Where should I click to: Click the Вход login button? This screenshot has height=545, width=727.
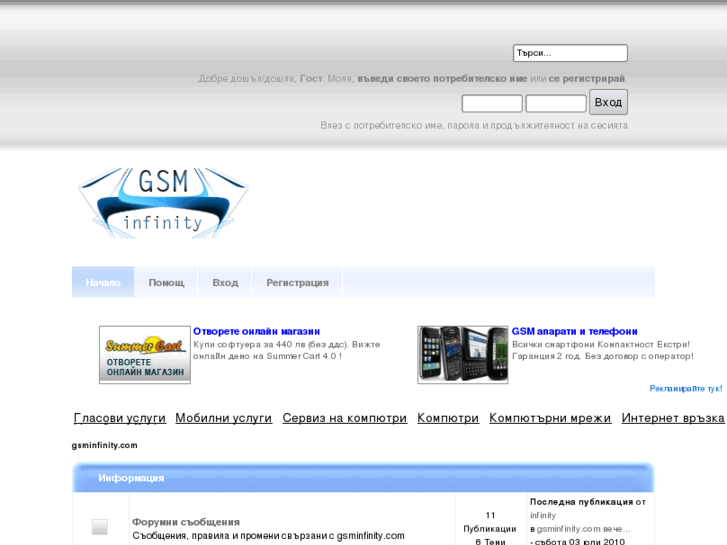608,102
